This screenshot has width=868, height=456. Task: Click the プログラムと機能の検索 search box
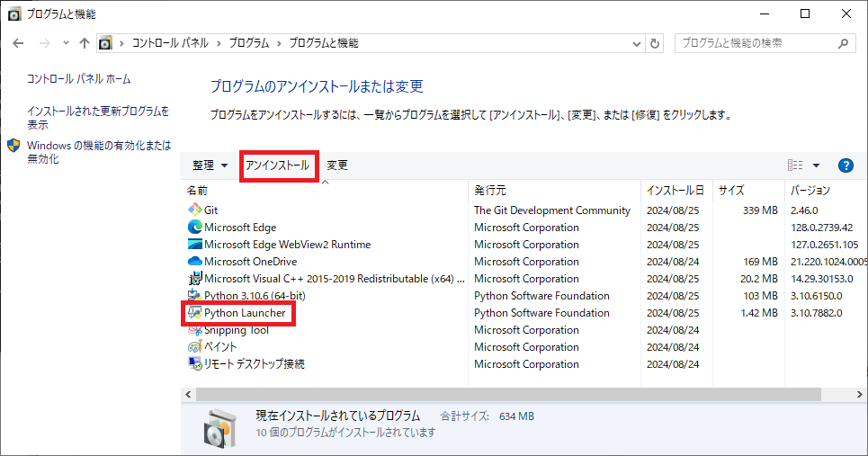pos(756,43)
